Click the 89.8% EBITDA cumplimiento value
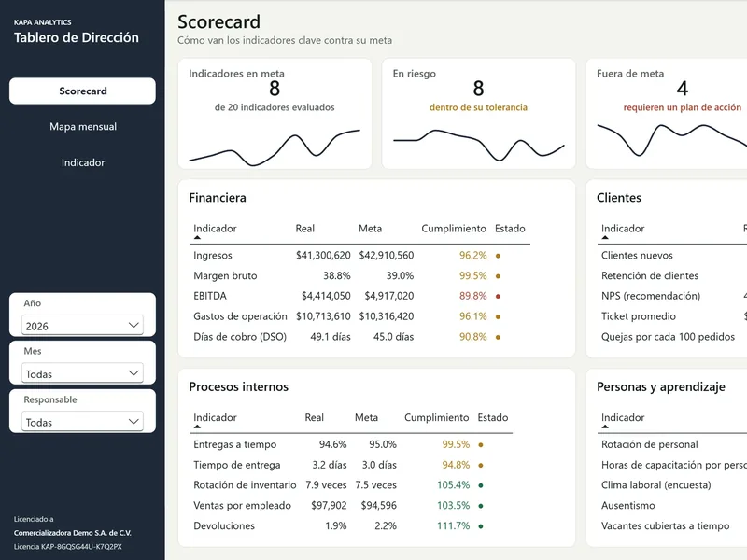The width and height of the screenshot is (747, 560). click(472, 296)
